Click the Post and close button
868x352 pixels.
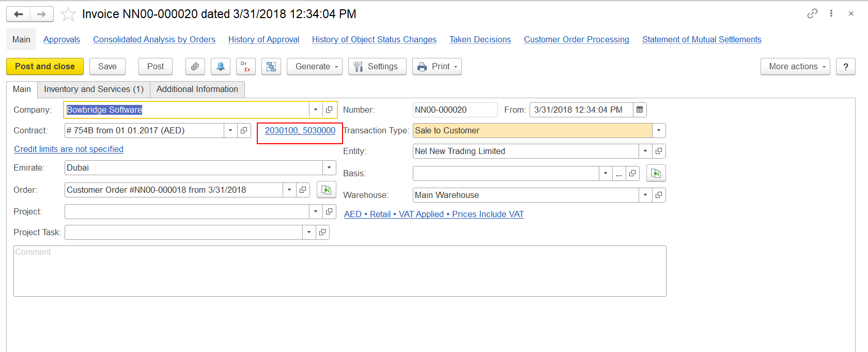(x=45, y=67)
